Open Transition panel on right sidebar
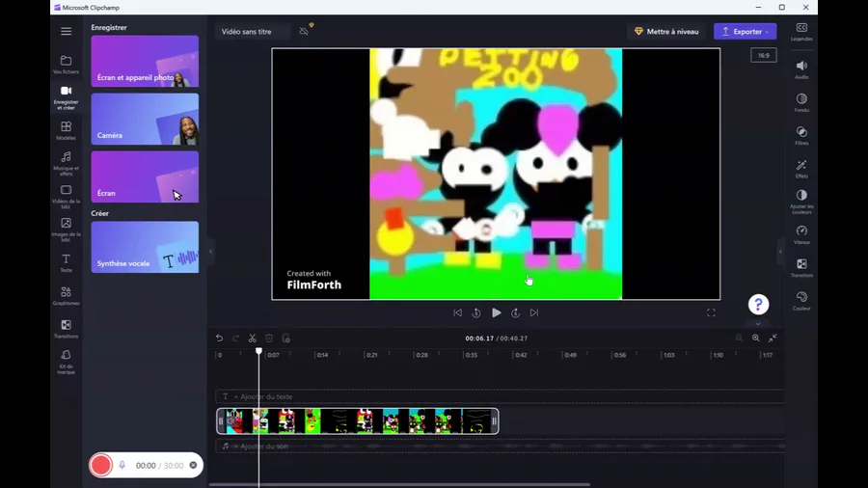 point(801,268)
